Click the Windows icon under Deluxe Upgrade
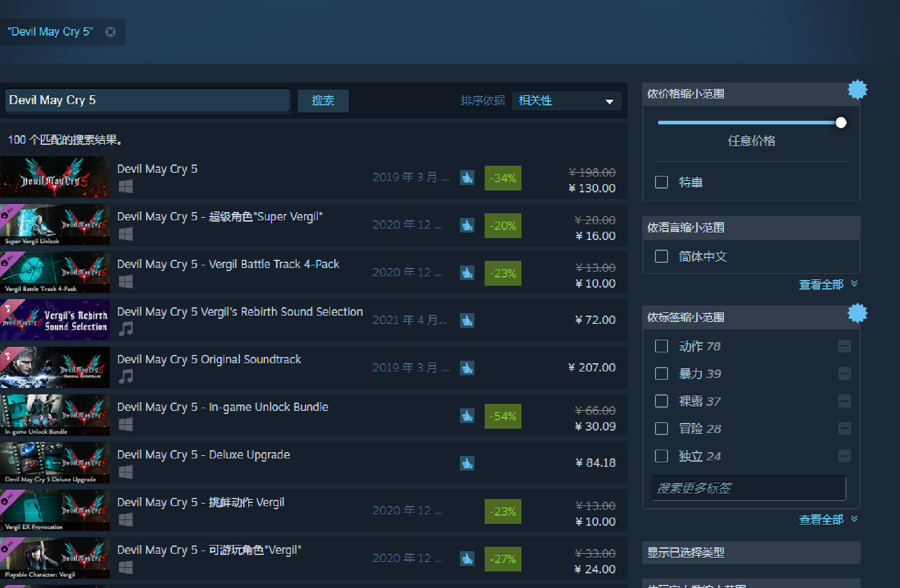Screen dimensions: 900x588 [126, 472]
